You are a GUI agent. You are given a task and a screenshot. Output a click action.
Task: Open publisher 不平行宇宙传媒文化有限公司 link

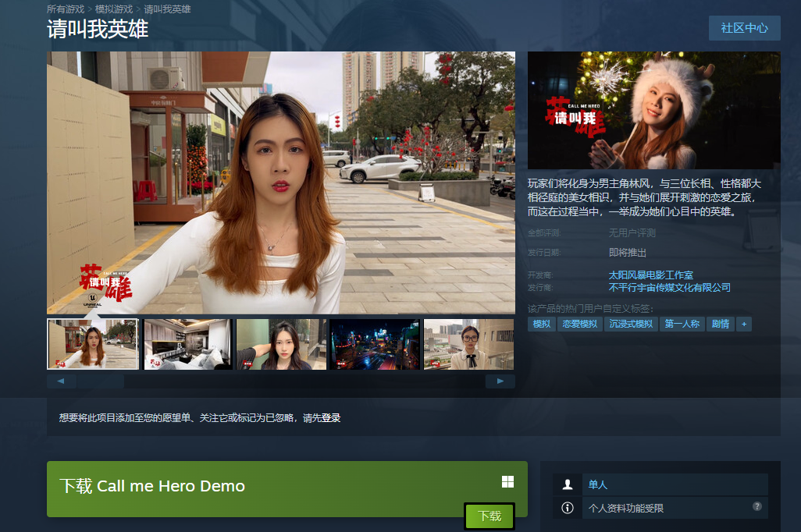coord(669,287)
